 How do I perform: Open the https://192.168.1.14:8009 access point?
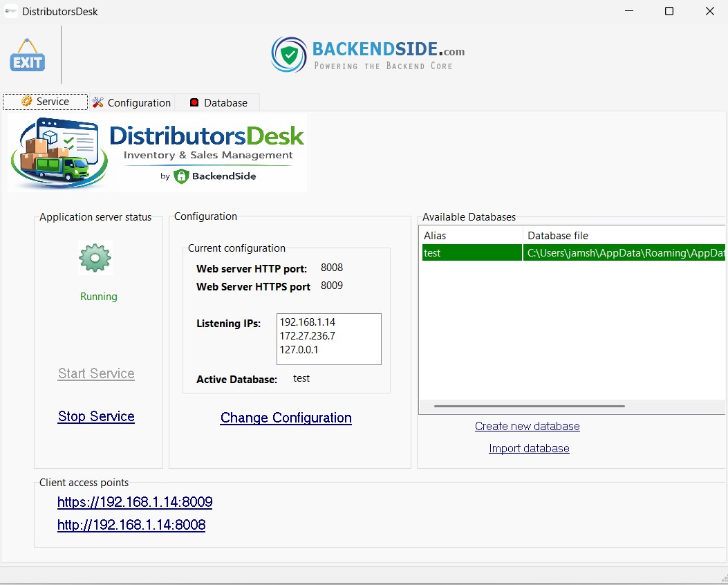pyautogui.click(x=135, y=502)
